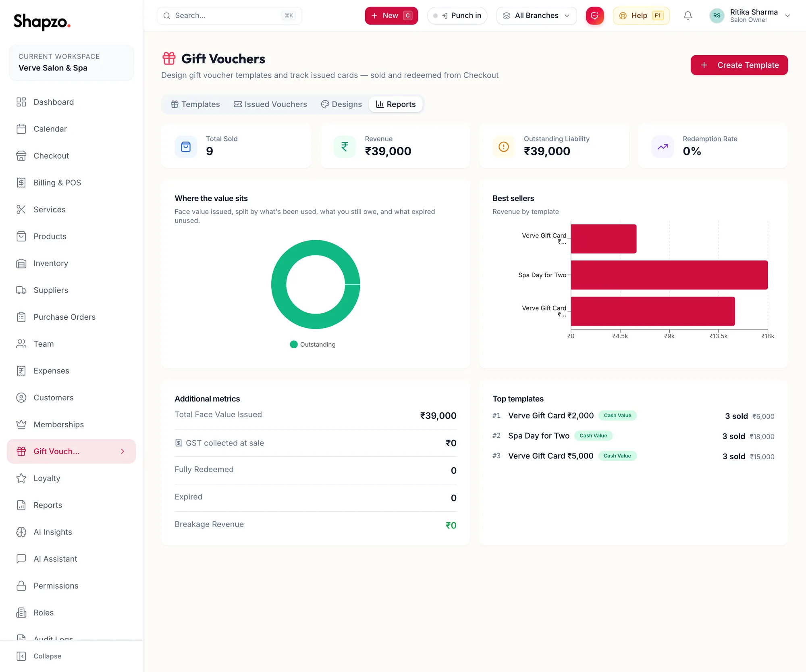Click the Verve Gift Card ₹2,000 row
This screenshot has width=806, height=672.
633,416
